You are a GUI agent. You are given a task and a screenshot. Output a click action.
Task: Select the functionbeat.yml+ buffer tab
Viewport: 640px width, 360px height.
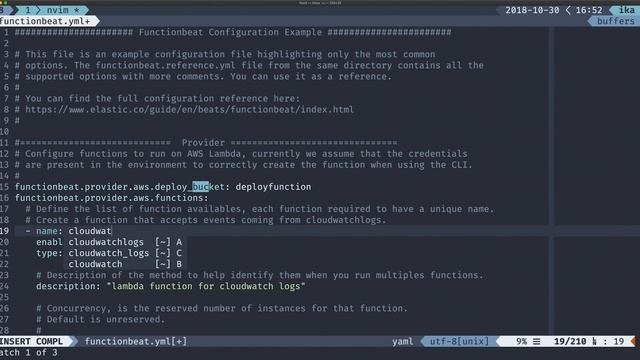[45, 21]
